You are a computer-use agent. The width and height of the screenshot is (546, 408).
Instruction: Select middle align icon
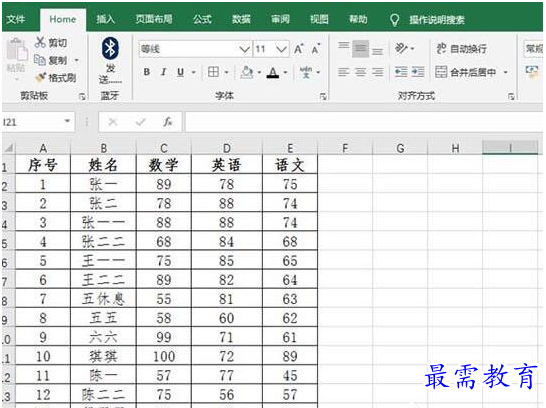pos(360,49)
